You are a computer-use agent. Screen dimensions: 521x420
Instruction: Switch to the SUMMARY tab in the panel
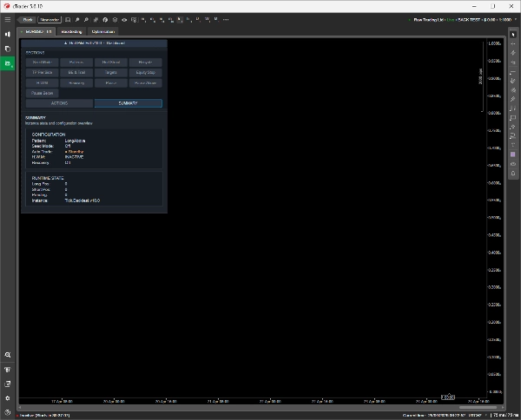(129, 103)
